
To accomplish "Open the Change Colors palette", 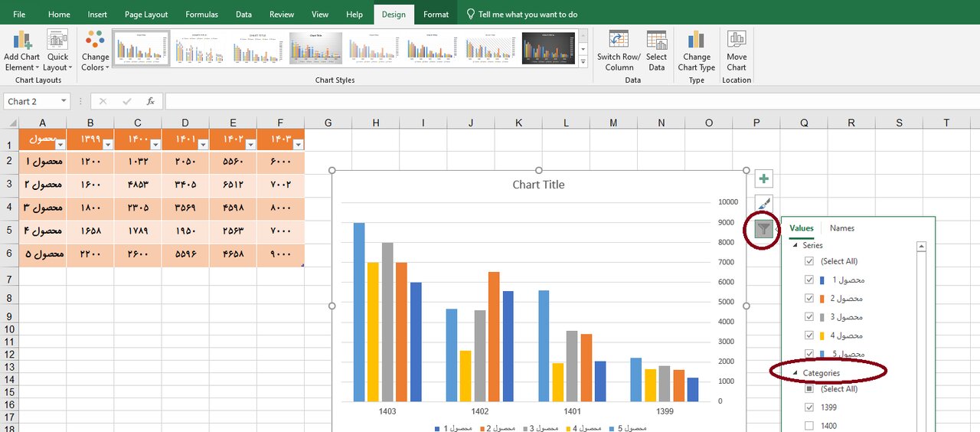I will (96, 41).
